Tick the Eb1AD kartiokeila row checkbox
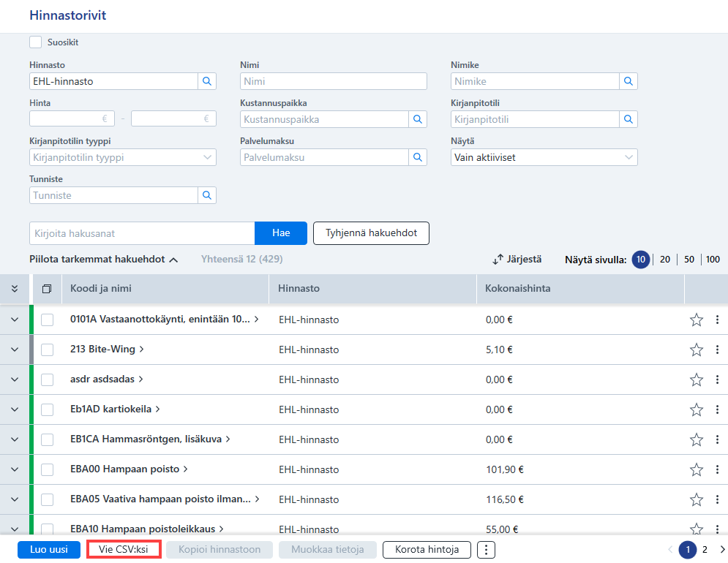The height and width of the screenshot is (563, 728). 47,409
